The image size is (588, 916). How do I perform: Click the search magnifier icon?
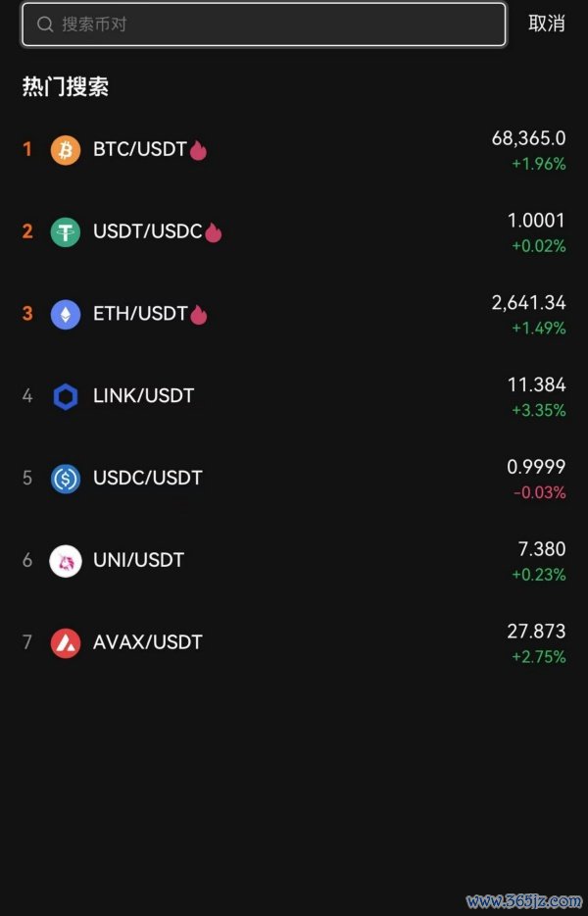(44, 25)
